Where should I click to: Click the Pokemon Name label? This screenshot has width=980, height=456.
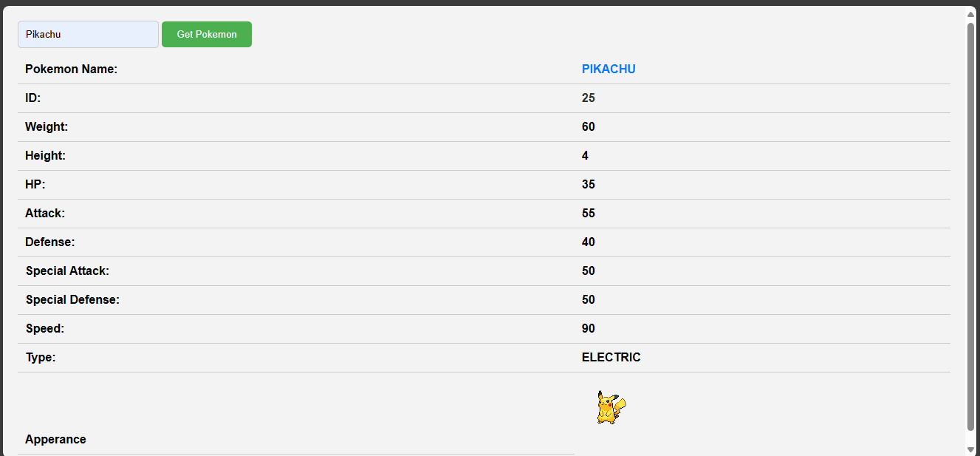point(72,69)
